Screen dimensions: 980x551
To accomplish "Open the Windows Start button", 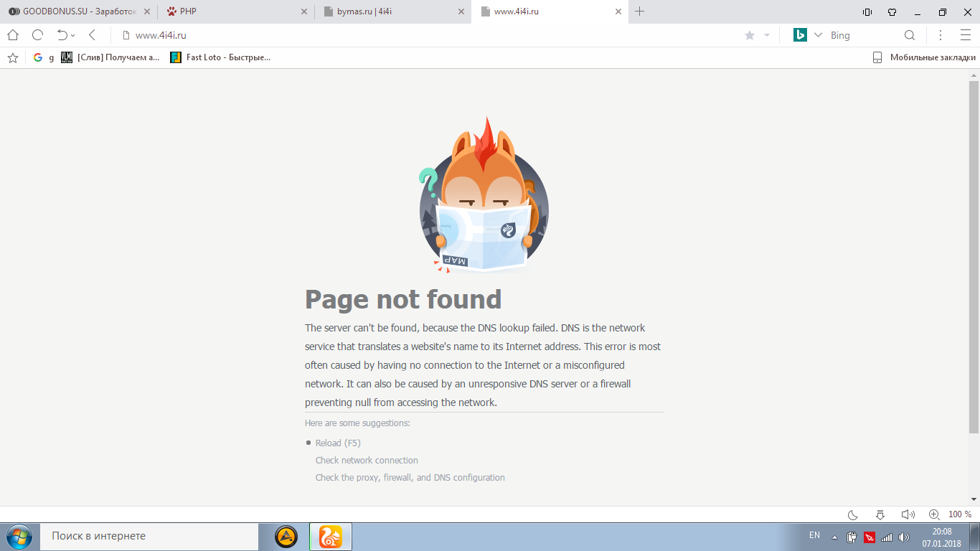I will click(18, 536).
